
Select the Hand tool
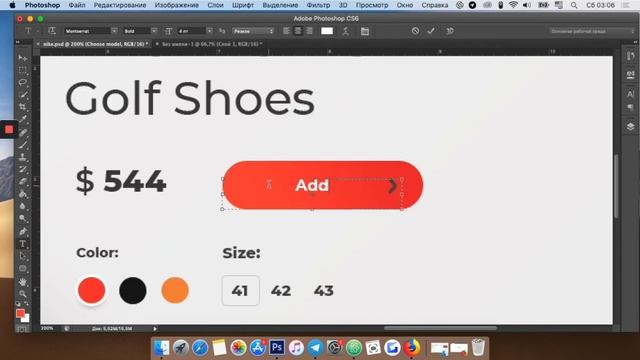[22, 282]
